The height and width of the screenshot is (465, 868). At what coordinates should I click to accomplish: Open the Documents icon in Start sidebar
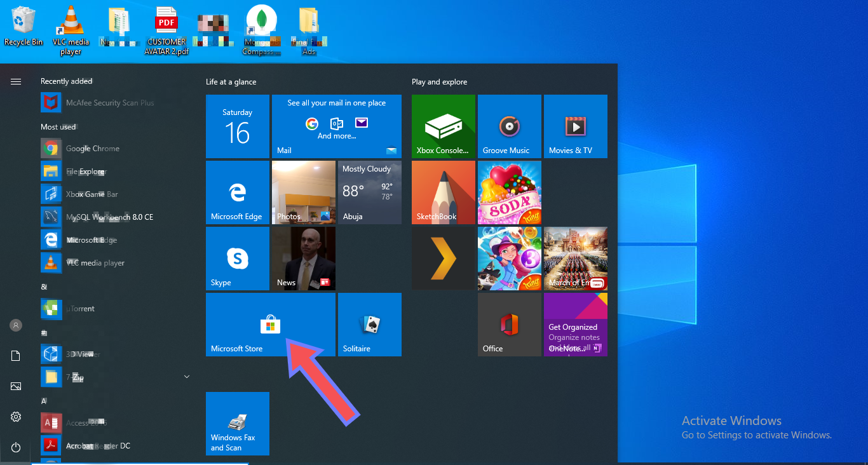16,356
